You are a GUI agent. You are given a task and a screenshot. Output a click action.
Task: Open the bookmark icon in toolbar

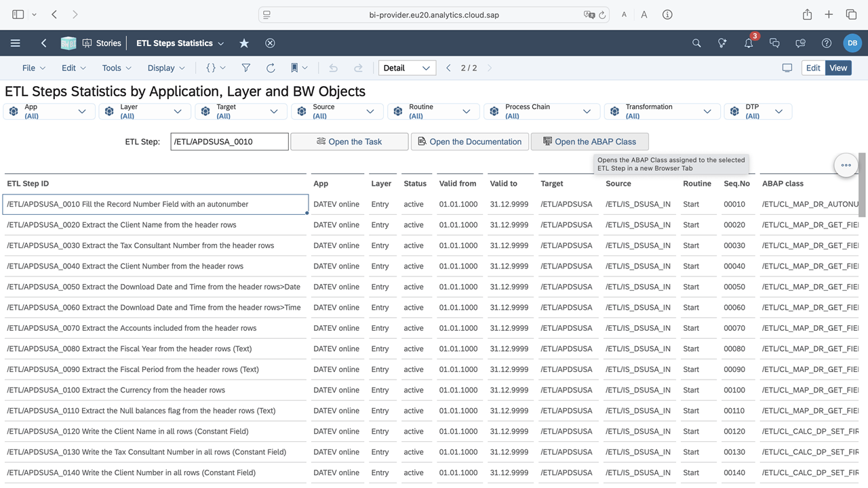click(x=294, y=68)
